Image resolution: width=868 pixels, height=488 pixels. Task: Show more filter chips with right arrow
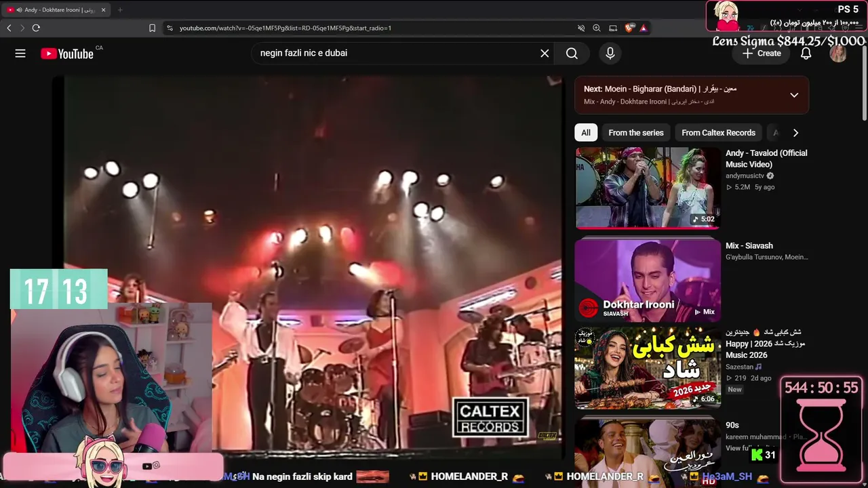795,133
